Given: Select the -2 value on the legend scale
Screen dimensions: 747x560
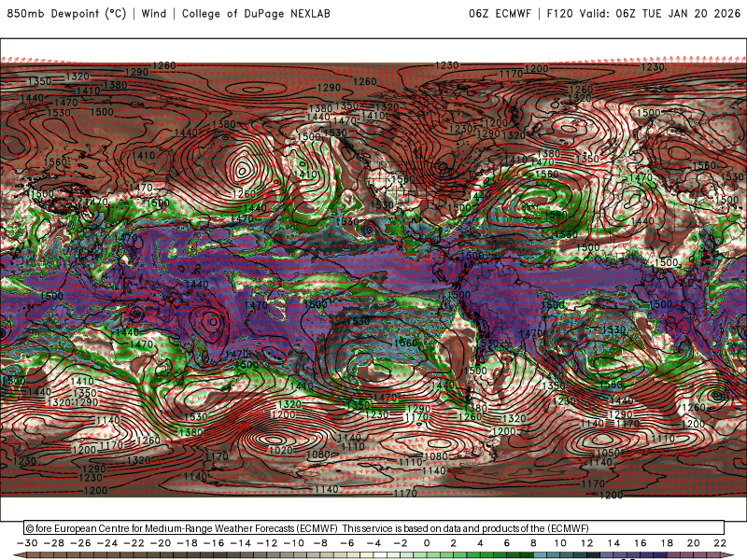Looking at the screenshot, I should pos(401,543).
